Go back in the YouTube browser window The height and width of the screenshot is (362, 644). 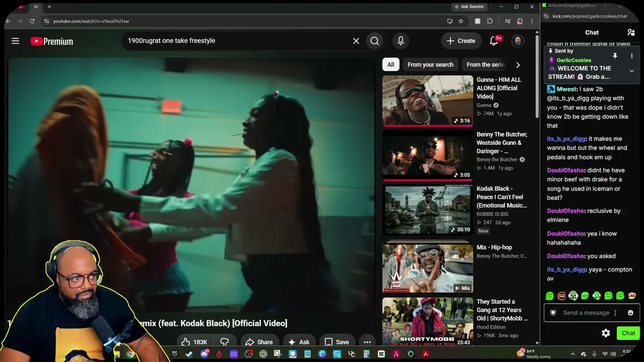pyautogui.click(x=8, y=21)
